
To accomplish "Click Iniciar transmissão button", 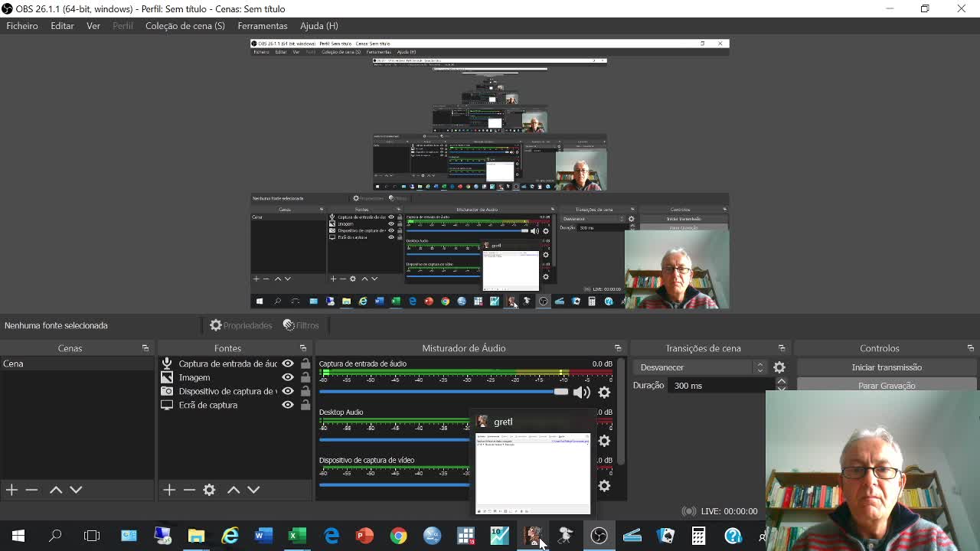I will (887, 367).
